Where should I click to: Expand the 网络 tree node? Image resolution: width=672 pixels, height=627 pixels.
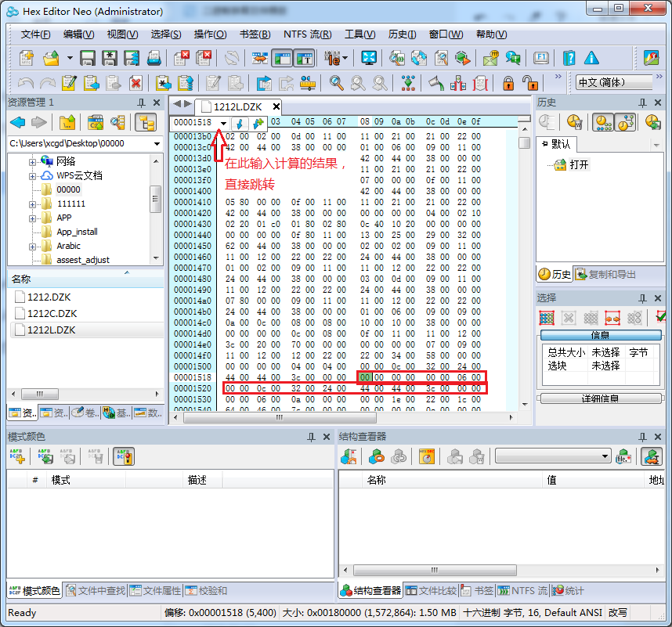34,161
